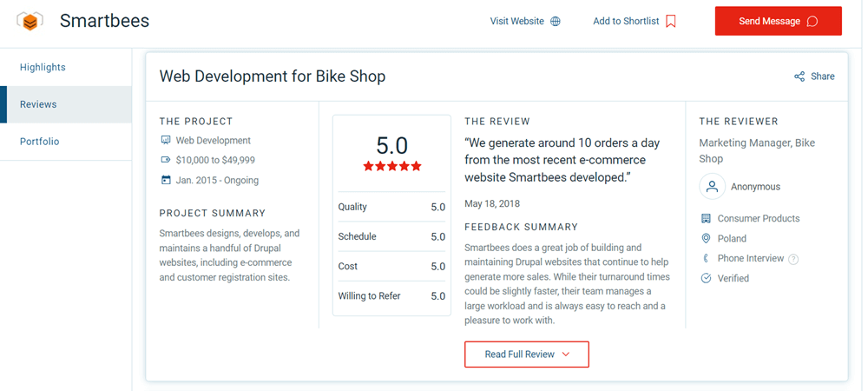Click the bookmark icon for Add to Shortlist
The height and width of the screenshot is (391, 868).
[x=671, y=22]
